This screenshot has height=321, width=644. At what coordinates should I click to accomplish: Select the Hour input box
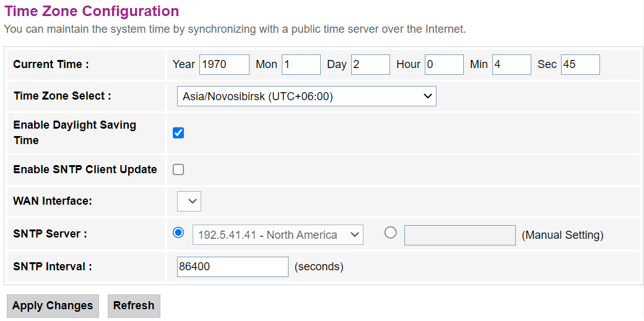click(x=444, y=64)
